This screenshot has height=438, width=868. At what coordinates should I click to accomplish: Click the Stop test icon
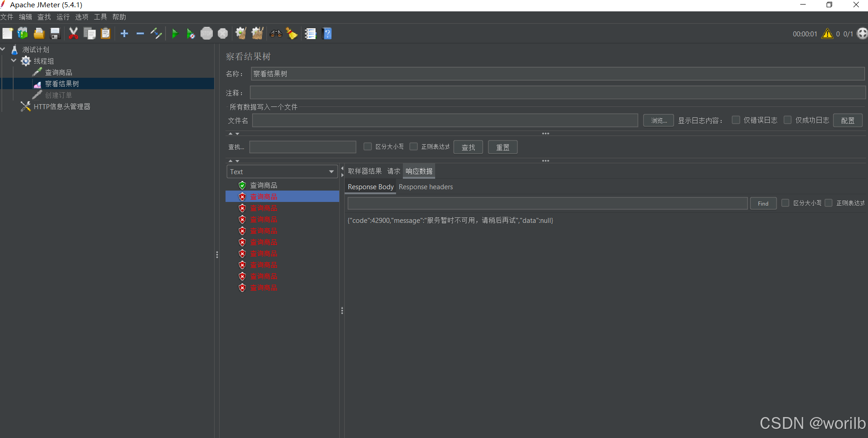pos(206,34)
